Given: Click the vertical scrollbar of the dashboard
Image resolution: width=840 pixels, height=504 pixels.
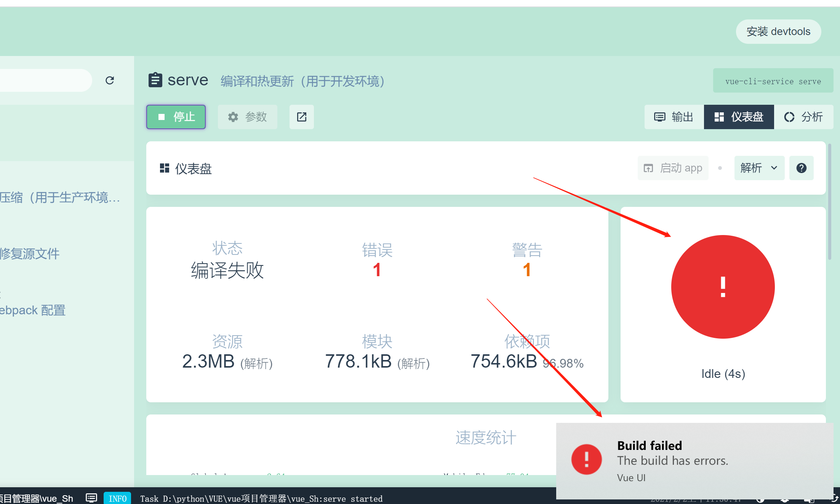Looking at the screenshot, I should click(x=829, y=202).
